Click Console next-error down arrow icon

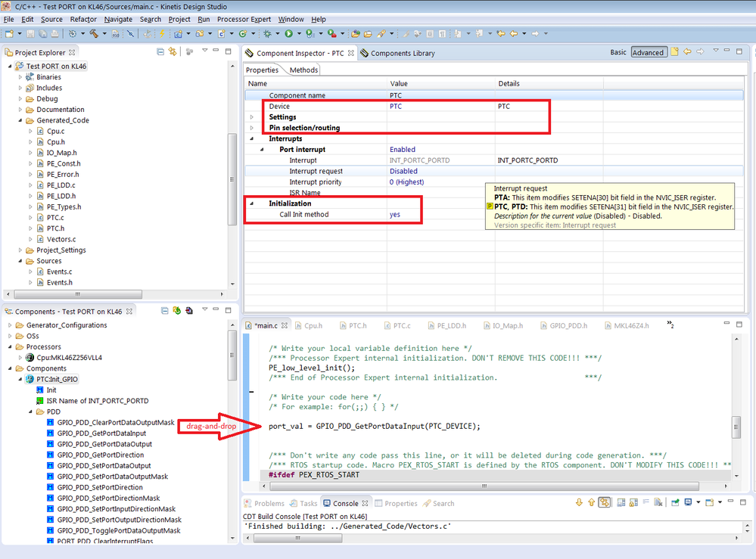click(579, 502)
